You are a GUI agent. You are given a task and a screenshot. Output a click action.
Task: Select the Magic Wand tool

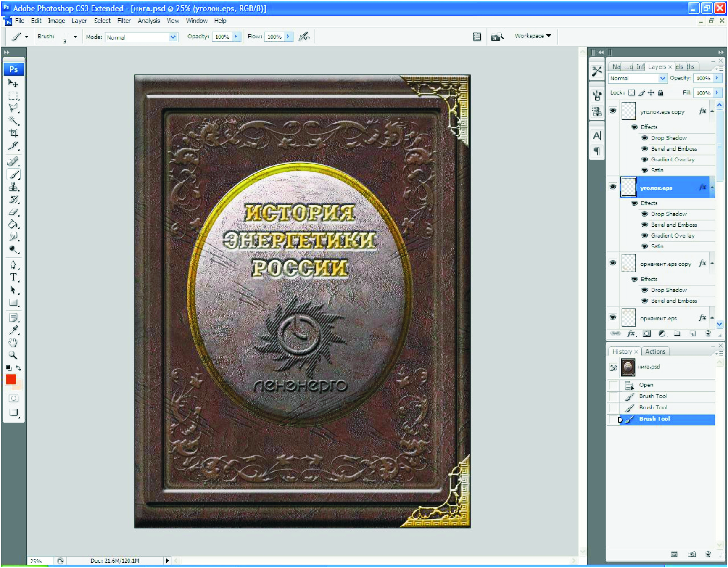coord(13,121)
